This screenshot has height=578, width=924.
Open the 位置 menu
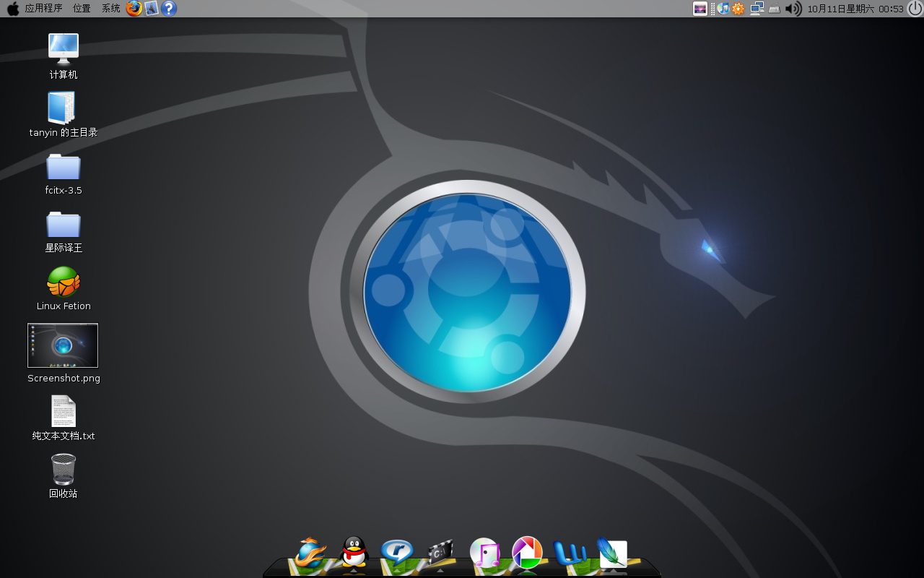pyautogui.click(x=82, y=9)
